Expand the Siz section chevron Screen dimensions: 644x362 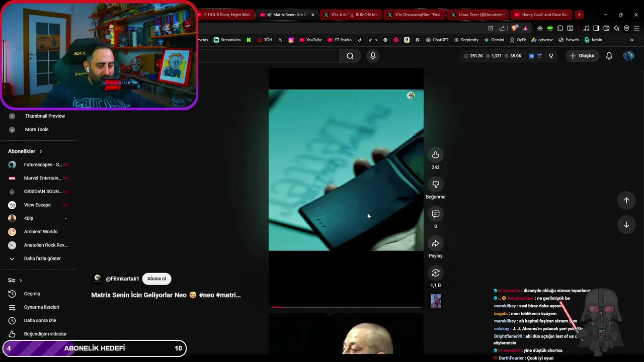21,281
